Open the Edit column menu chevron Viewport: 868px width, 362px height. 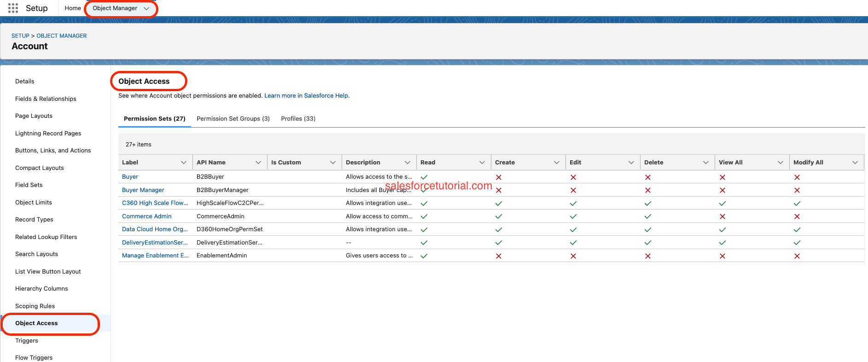pyautogui.click(x=631, y=163)
